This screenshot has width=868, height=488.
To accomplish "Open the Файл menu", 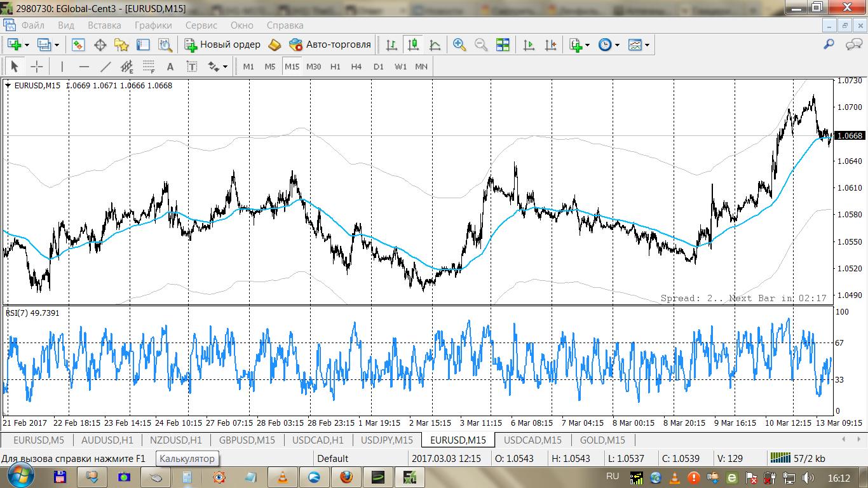I will coord(33,25).
